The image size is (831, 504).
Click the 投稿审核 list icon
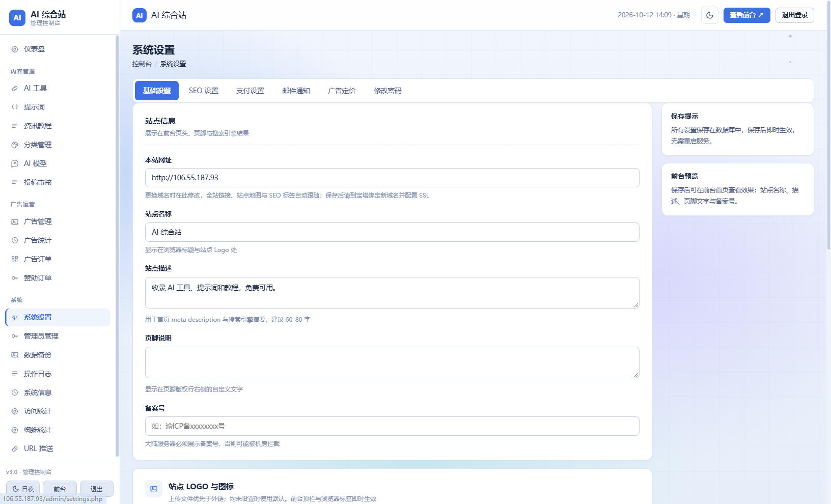coord(15,183)
